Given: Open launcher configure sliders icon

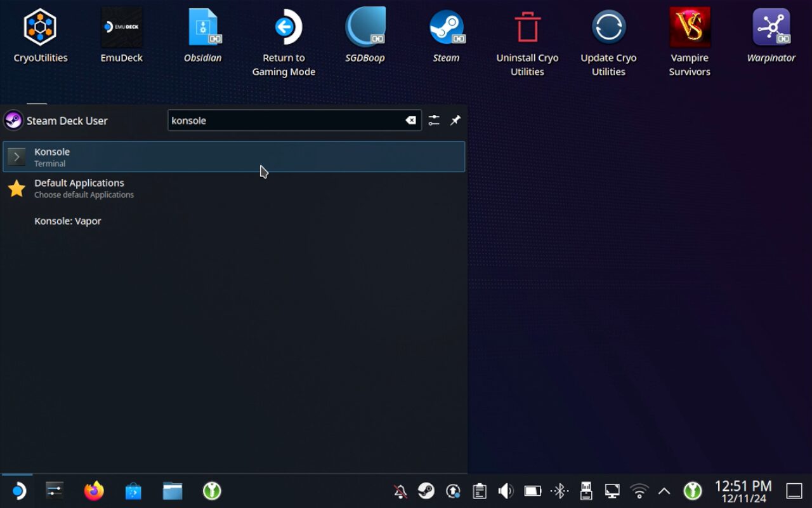Looking at the screenshot, I should [434, 121].
